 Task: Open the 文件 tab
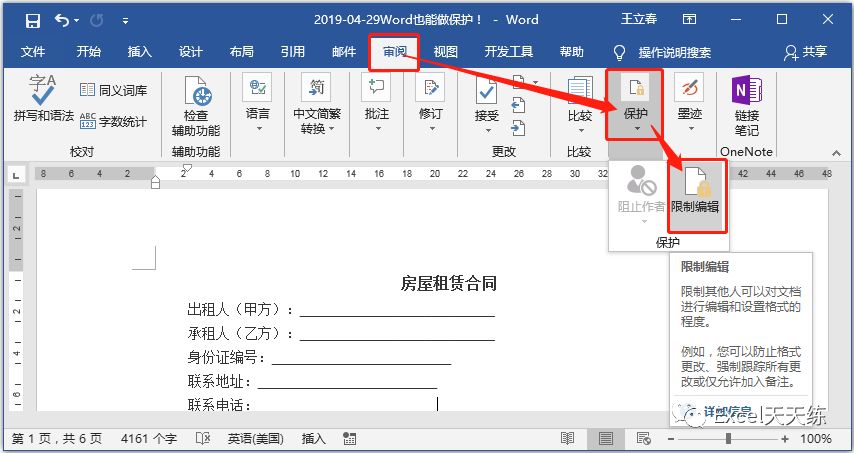[x=33, y=52]
